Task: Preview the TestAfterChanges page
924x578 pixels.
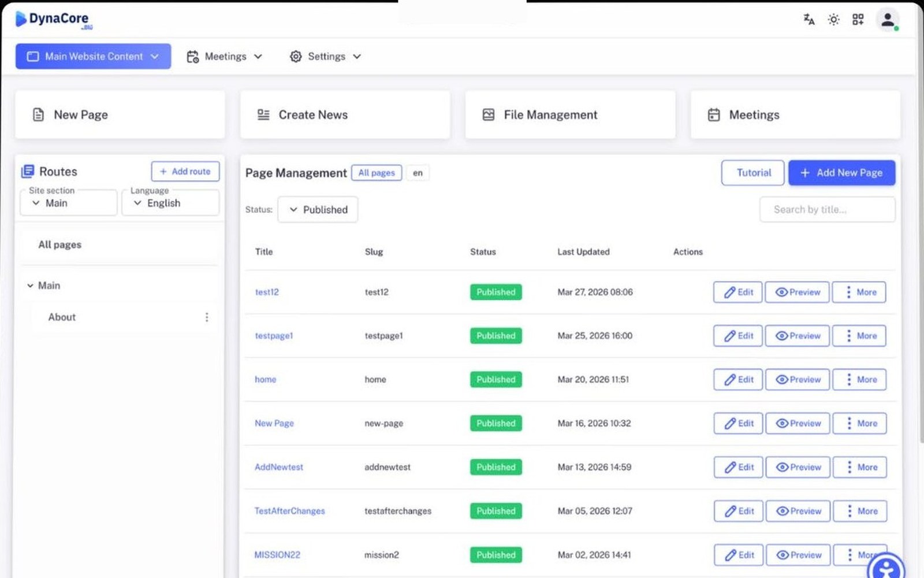Action: [x=798, y=511]
